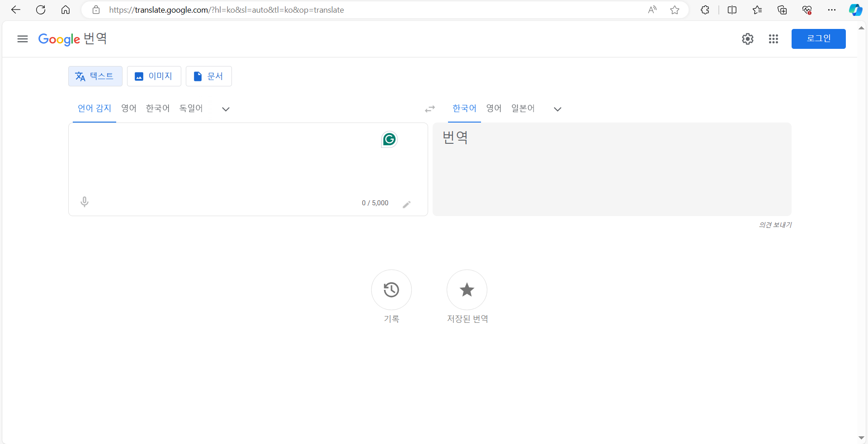Image resolution: width=868 pixels, height=444 pixels.
Task: Click the address bar URL
Action: [226, 10]
